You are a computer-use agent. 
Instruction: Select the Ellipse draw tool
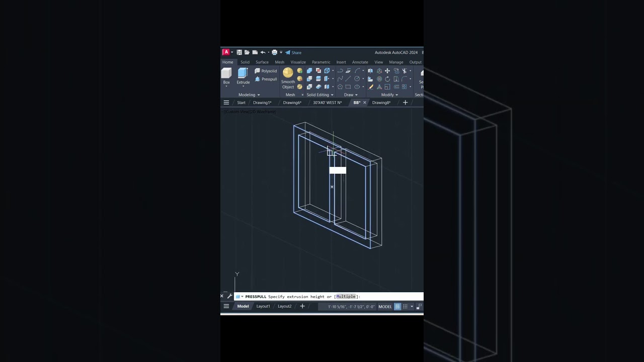pyautogui.click(x=357, y=86)
